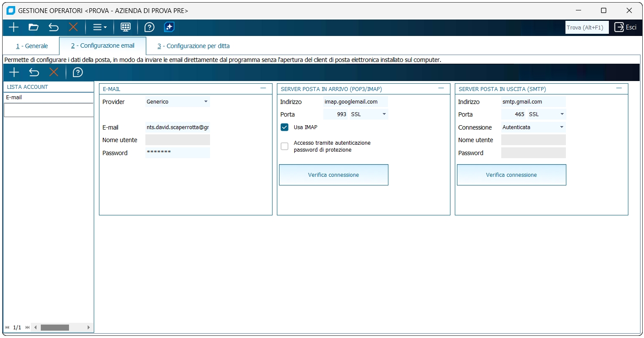Click the SMTP Nome utente field
This screenshot has width=644, height=338.
point(533,140)
